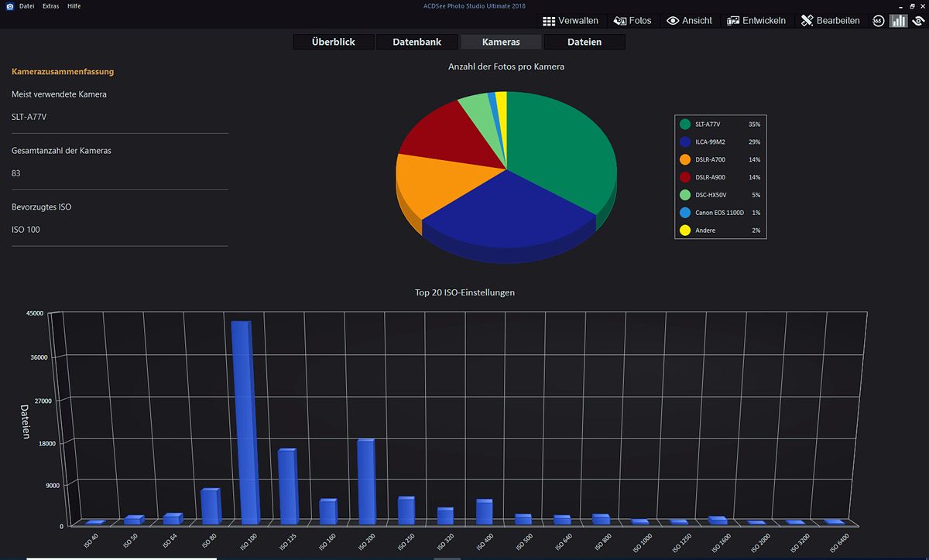The width and height of the screenshot is (929, 560).
Task: Enter Bearbeiten edit mode
Action: pos(830,21)
